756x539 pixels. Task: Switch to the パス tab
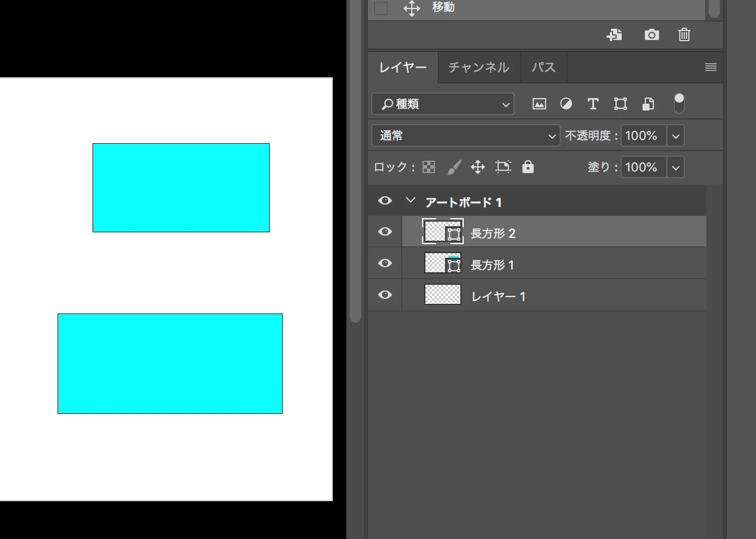coord(544,68)
